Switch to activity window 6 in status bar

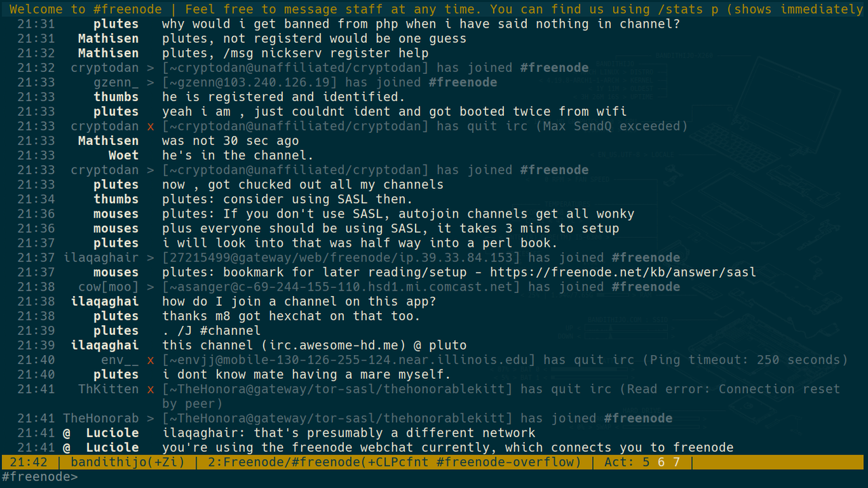pyautogui.click(x=661, y=462)
